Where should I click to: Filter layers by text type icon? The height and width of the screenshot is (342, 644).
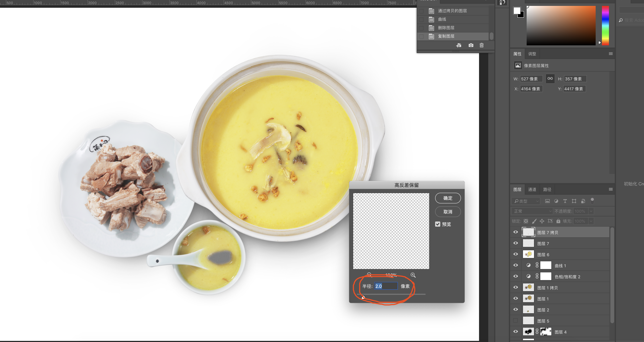(565, 201)
